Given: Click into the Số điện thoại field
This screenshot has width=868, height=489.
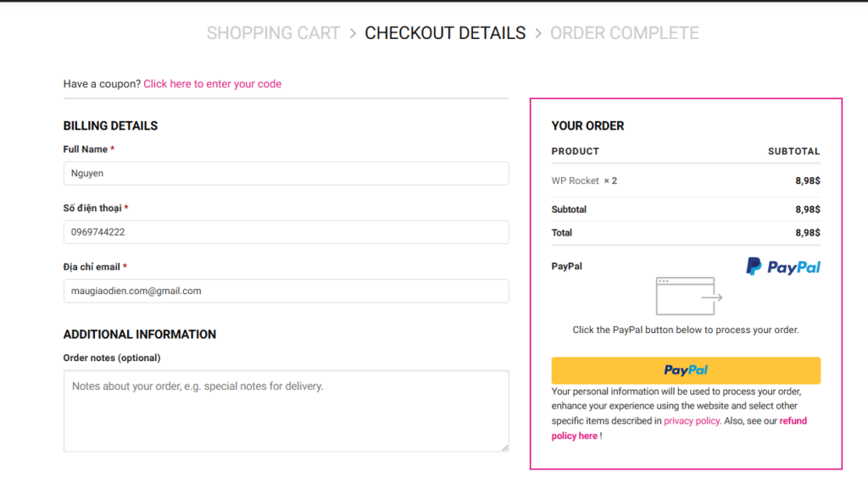Looking at the screenshot, I should click(286, 232).
